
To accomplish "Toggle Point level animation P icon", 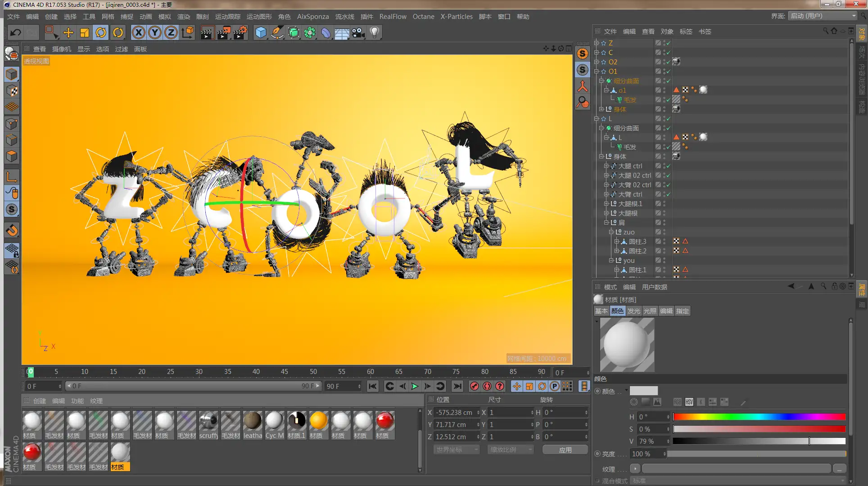I will (555, 386).
